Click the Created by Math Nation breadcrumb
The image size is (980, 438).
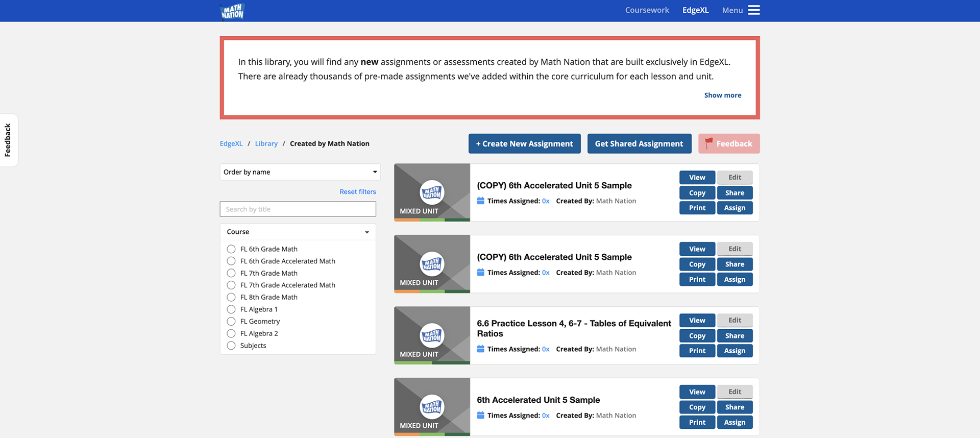coord(330,143)
